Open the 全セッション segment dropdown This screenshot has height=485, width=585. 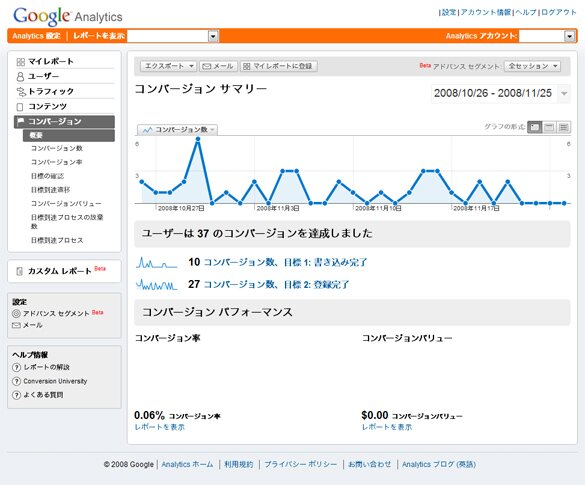click(532, 66)
